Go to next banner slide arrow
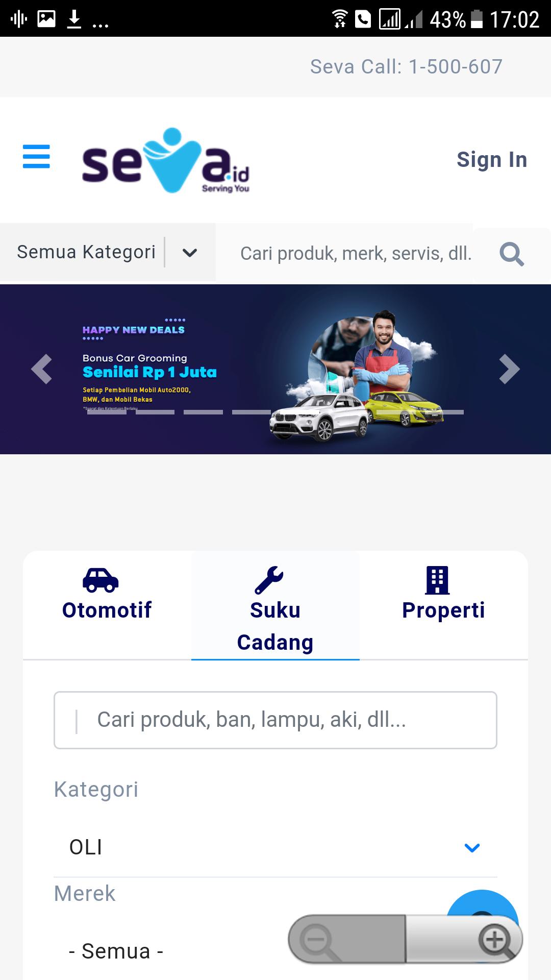The image size is (551, 980). point(509,369)
